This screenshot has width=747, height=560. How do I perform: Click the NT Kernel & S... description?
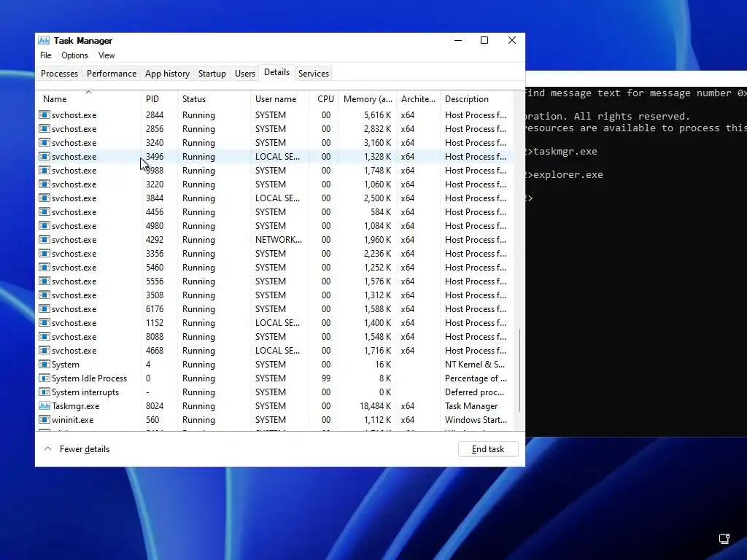[474, 365]
